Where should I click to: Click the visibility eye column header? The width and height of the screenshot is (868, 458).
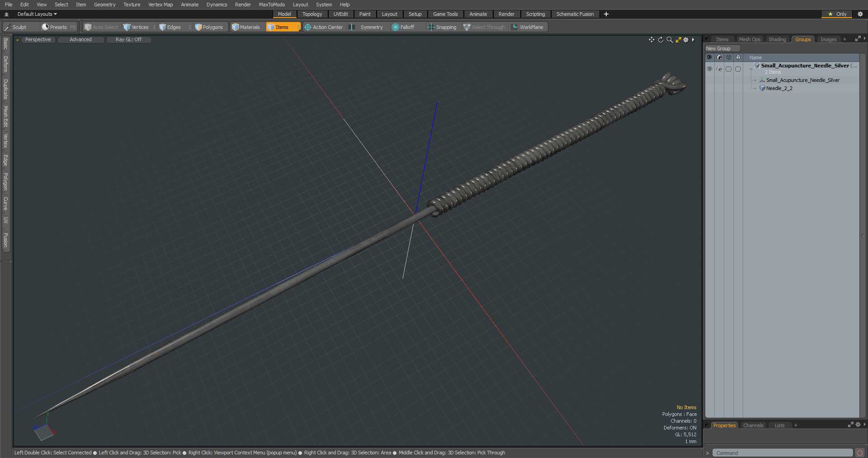pyautogui.click(x=709, y=57)
